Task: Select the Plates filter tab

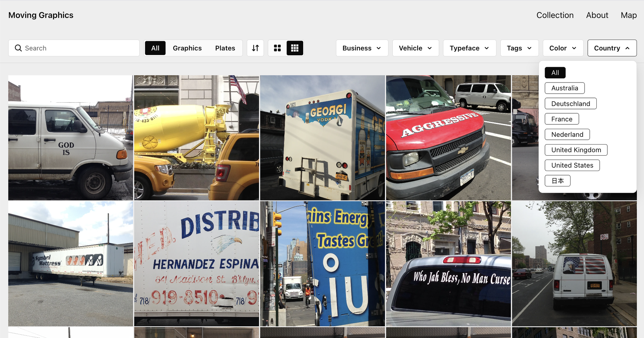Action: tap(225, 48)
